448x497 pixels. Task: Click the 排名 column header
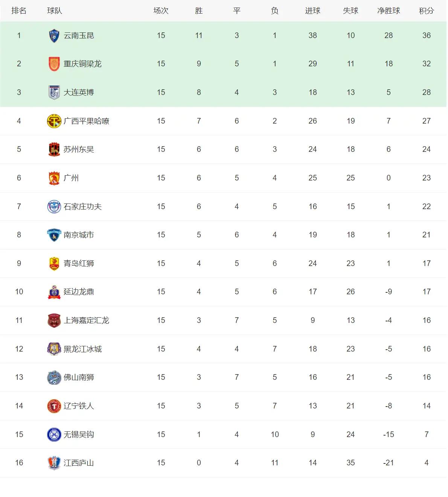(19, 11)
